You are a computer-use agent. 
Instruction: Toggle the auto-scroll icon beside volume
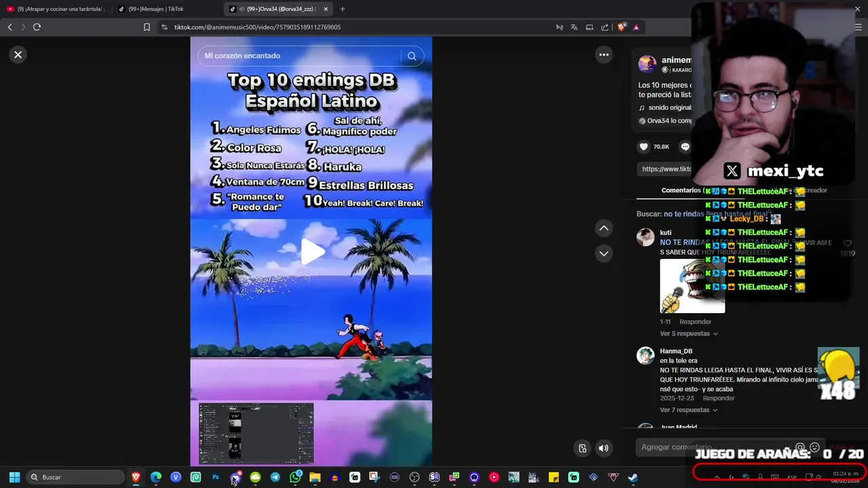coord(583,448)
